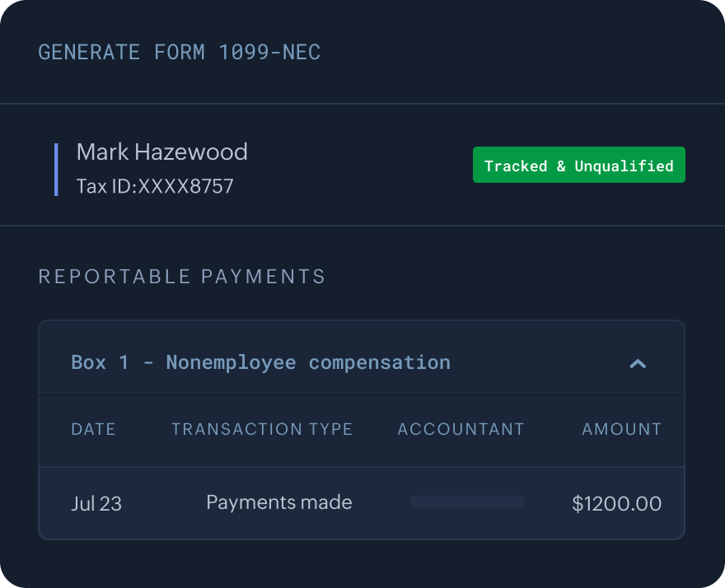The height and width of the screenshot is (588, 725).
Task: Select the $1200.00 amount value
Action: 617,504
